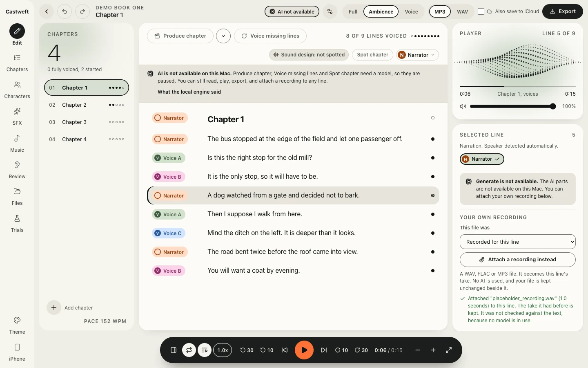Viewport: 588px width, 368px height.
Task: Open the Narrator voice dropdown in toolbar
Action: [x=417, y=55]
